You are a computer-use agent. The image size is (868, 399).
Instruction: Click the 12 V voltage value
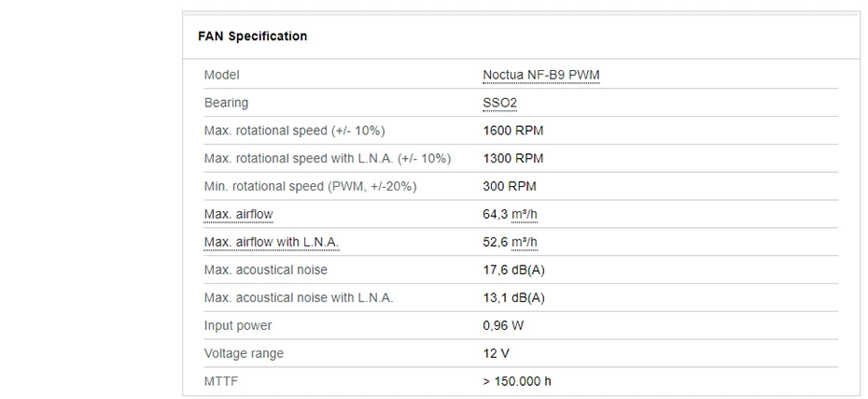(x=496, y=354)
